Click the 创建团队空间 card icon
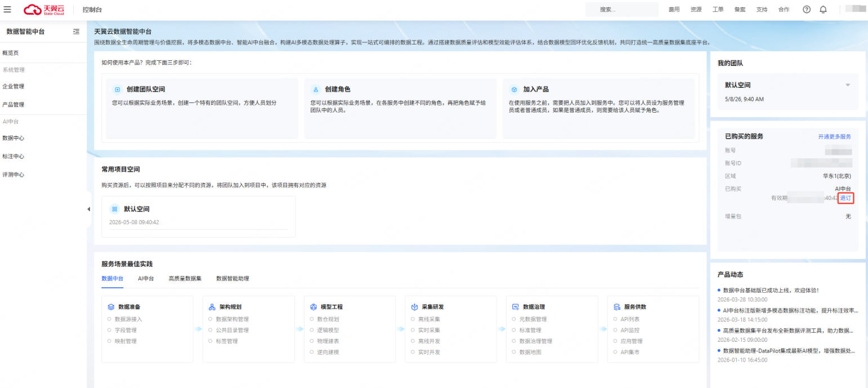This screenshot has width=868, height=388. (x=118, y=90)
